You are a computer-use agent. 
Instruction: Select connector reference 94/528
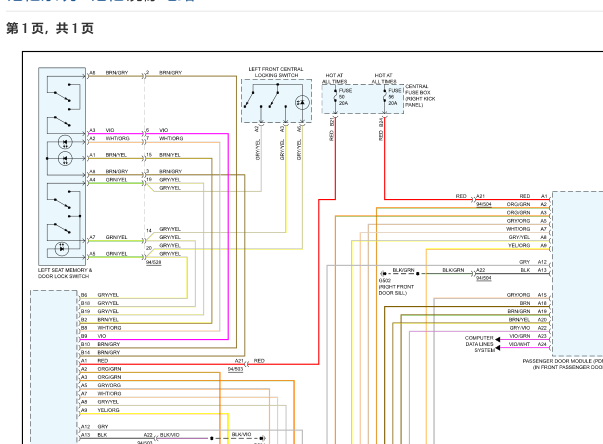pyautogui.click(x=153, y=263)
